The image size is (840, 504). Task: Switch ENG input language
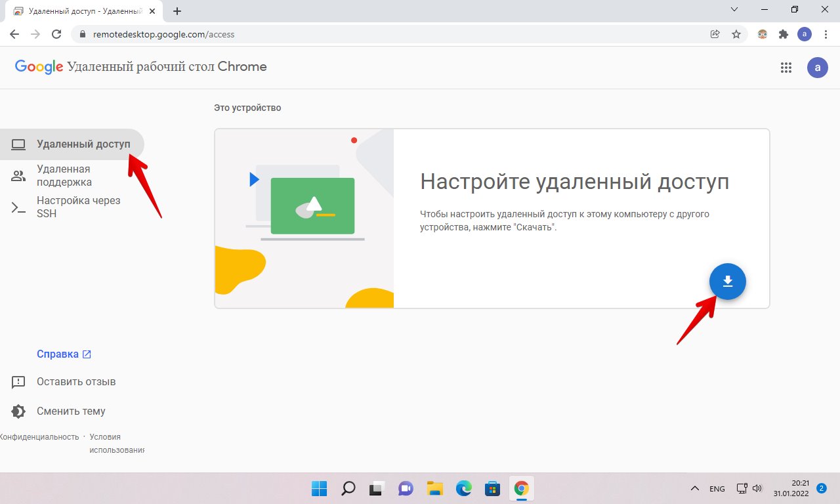point(717,488)
